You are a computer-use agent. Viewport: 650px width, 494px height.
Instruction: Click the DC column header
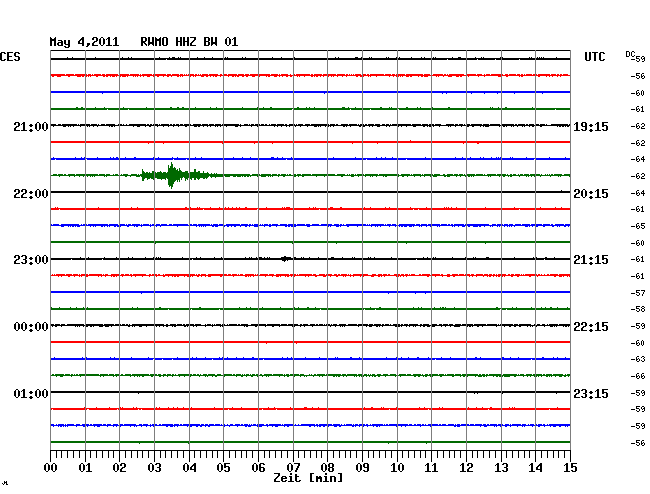point(630,54)
